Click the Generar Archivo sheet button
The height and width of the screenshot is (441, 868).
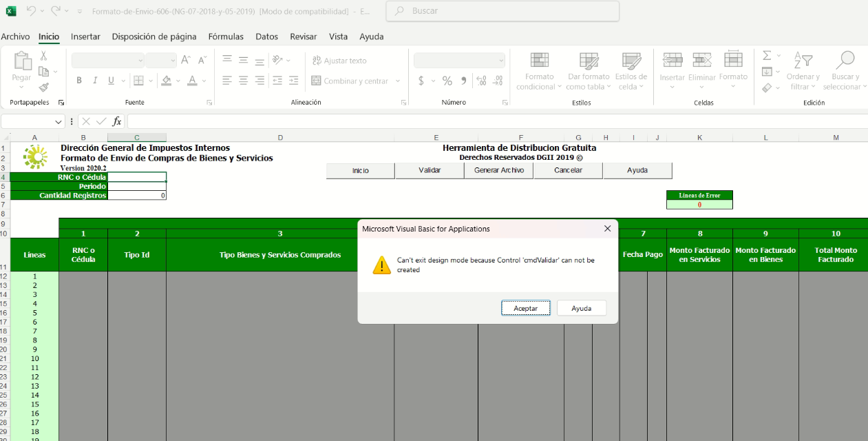coord(499,170)
